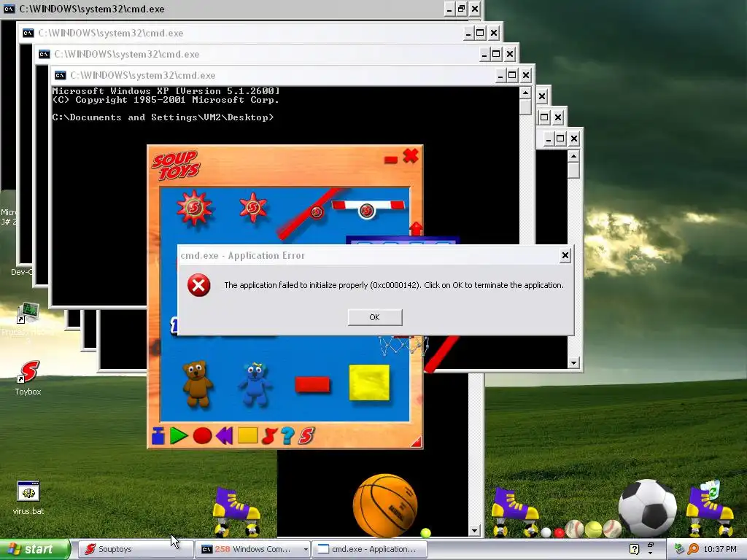This screenshot has height=560, width=747.
Task: Choose the red rectangle block toy
Action: pyautogui.click(x=312, y=384)
